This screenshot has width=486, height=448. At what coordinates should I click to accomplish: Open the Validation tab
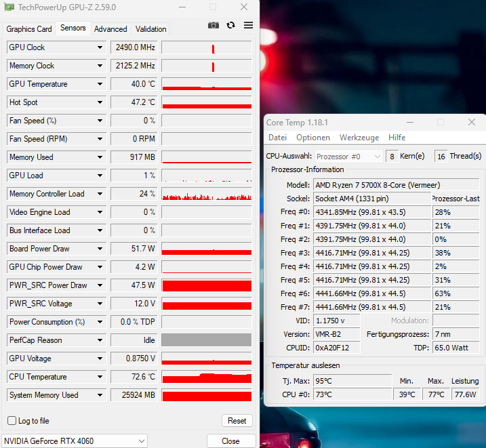pos(150,29)
